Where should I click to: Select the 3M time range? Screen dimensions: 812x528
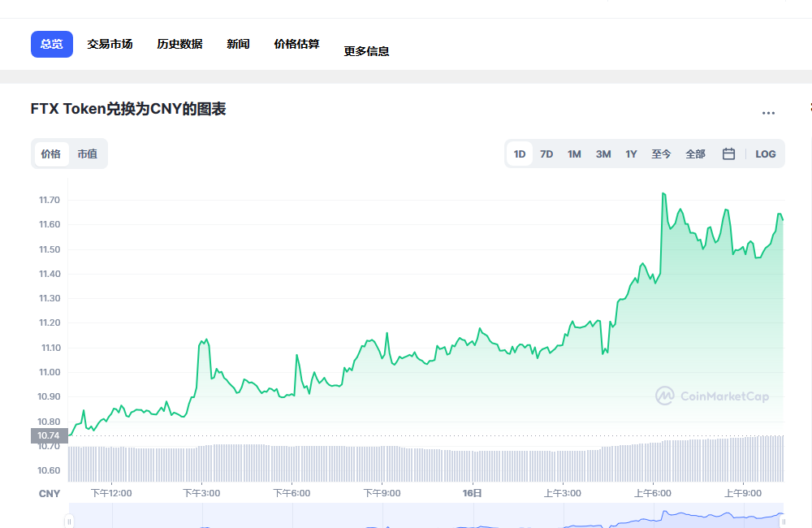point(603,154)
